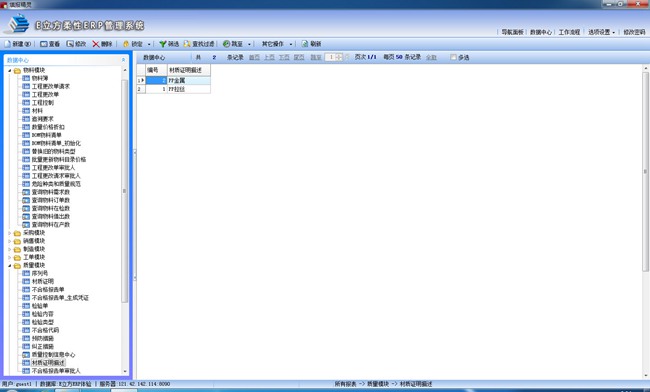Screen dimensions: 650x392
Task: Collapse the 质量模块 tree folder
Action: click(x=10, y=265)
